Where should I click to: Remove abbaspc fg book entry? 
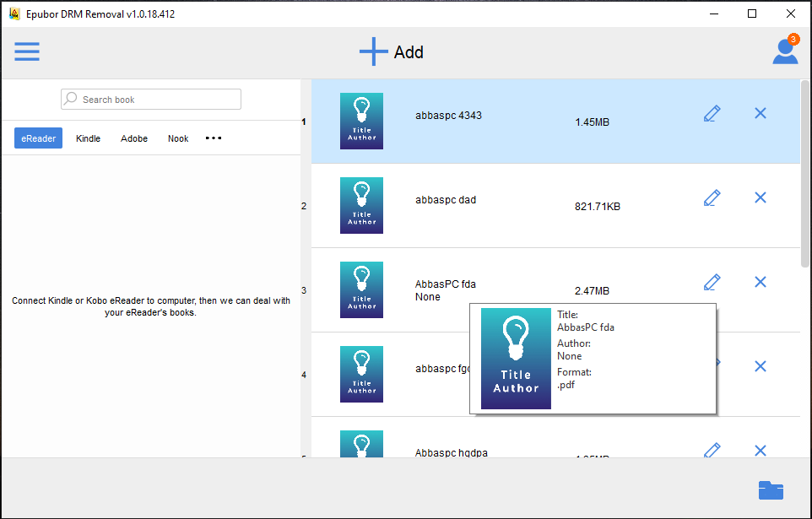[761, 366]
